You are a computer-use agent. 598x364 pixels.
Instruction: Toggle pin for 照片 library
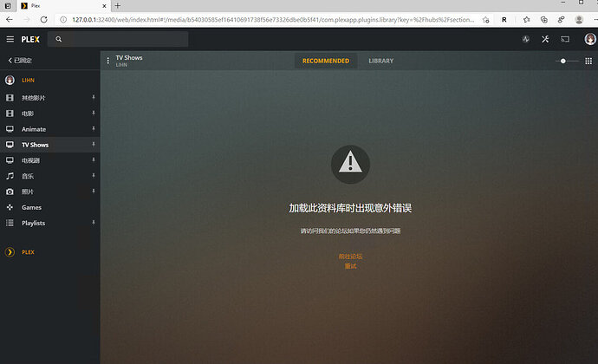coord(94,192)
